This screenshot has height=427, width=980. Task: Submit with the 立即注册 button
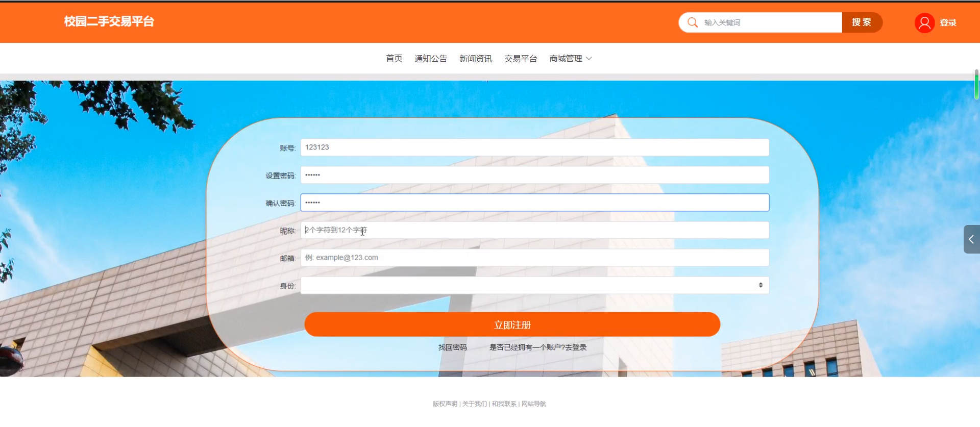(512, 324)
